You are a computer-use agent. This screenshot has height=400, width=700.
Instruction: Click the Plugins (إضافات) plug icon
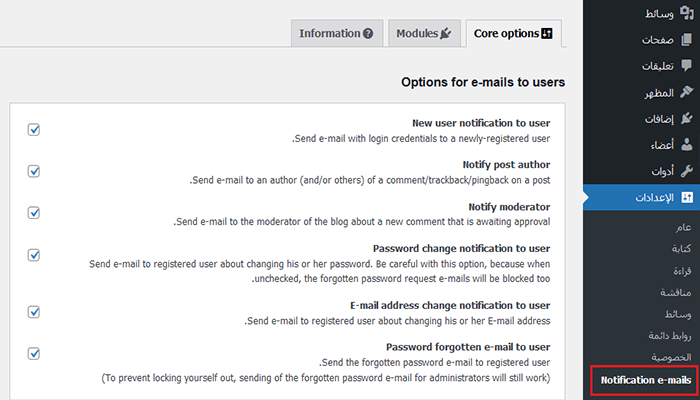[x=685, y=118]
